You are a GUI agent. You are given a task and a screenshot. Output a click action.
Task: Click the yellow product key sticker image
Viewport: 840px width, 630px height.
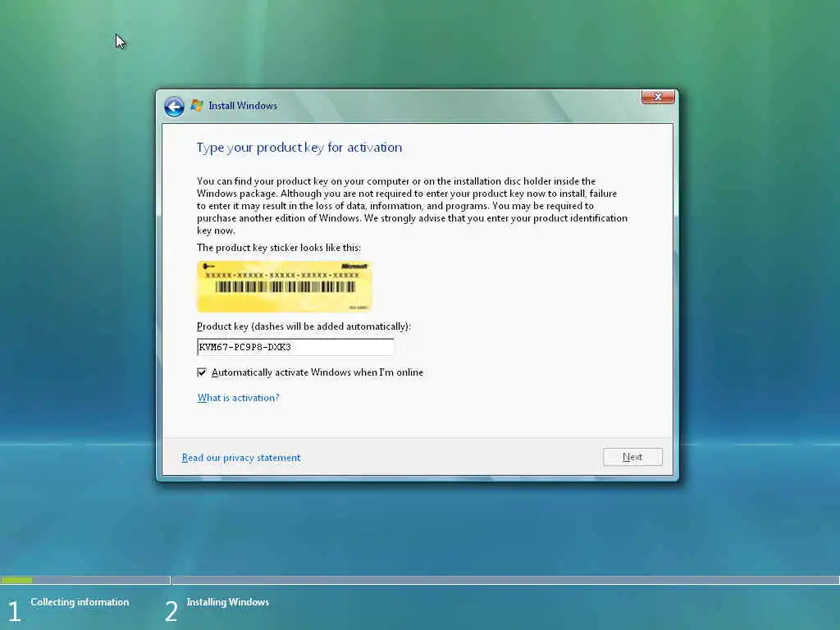click(285, 286)
